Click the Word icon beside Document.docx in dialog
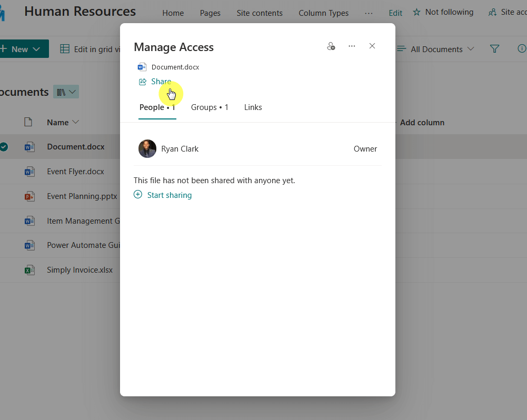Screen dimensions: 527x420 tap(142, 67)
